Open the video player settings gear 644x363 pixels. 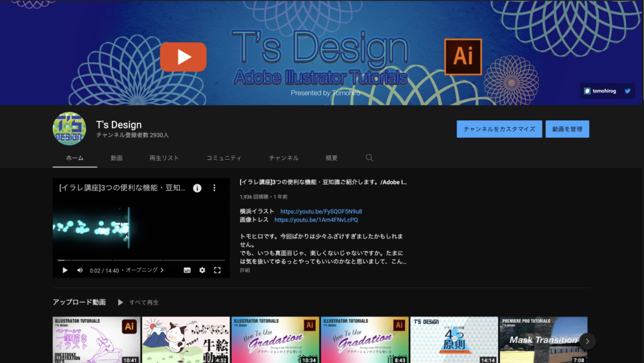click(202, 269)
